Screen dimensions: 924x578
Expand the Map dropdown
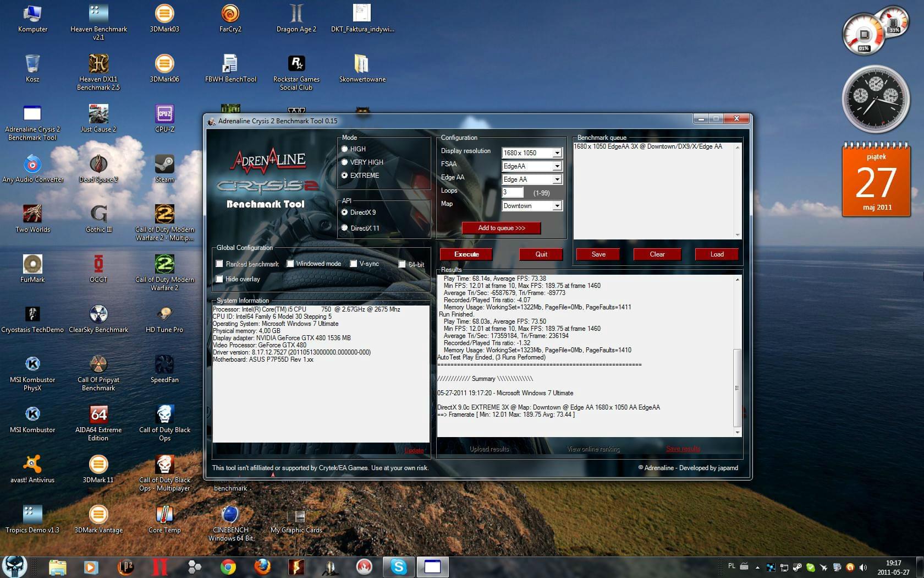pyautogui.click(x=557, y=206)
